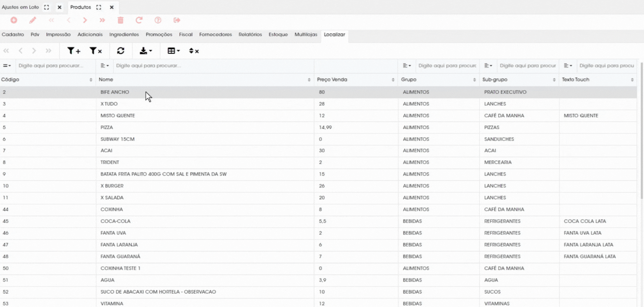Open the Fornecedores tab

216,35
